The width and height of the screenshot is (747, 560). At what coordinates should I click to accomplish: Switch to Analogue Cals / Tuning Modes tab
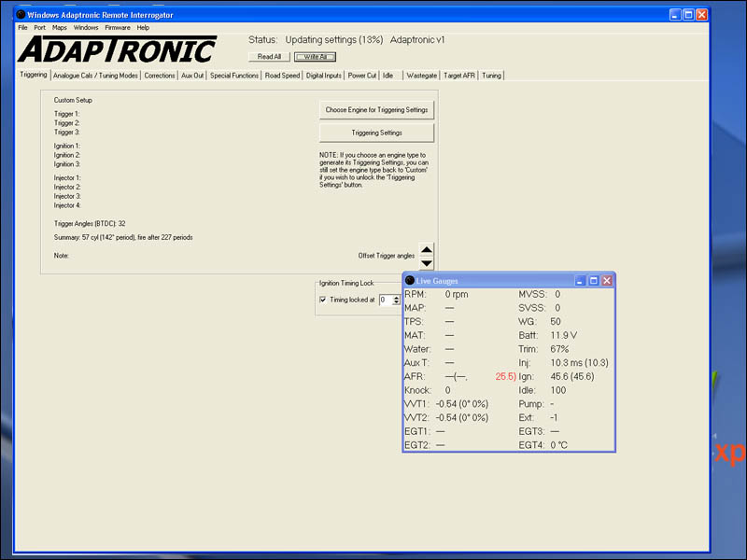point(95,76)
